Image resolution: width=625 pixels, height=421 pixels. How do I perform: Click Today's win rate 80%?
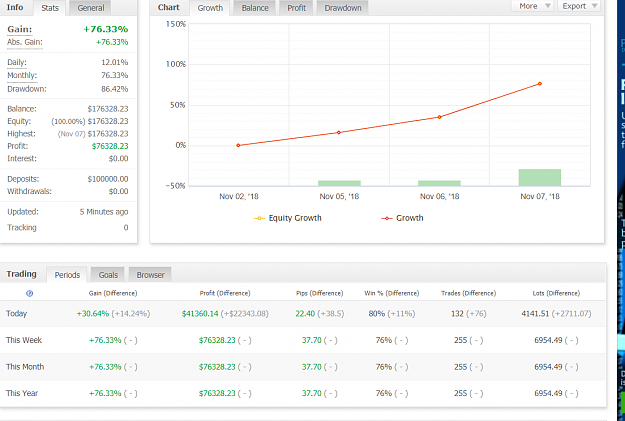click(x=377, y=314)
